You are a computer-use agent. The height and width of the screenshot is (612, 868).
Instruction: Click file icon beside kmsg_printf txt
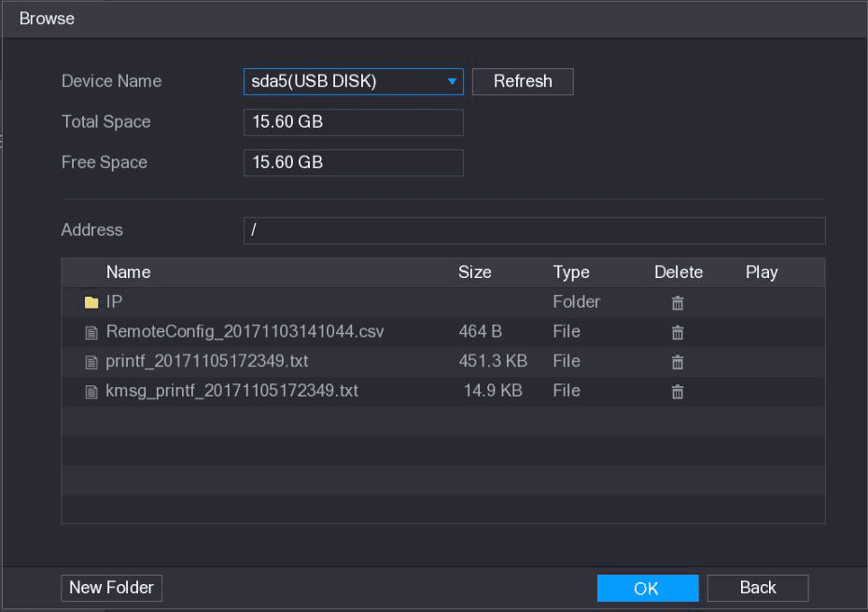pos(91,392)
